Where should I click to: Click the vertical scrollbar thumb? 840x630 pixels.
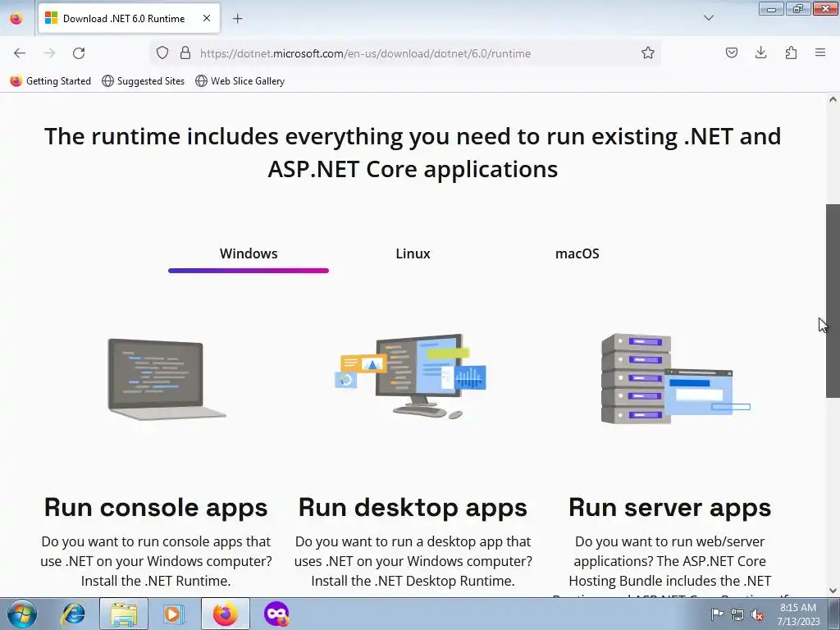tap(833, 301)
